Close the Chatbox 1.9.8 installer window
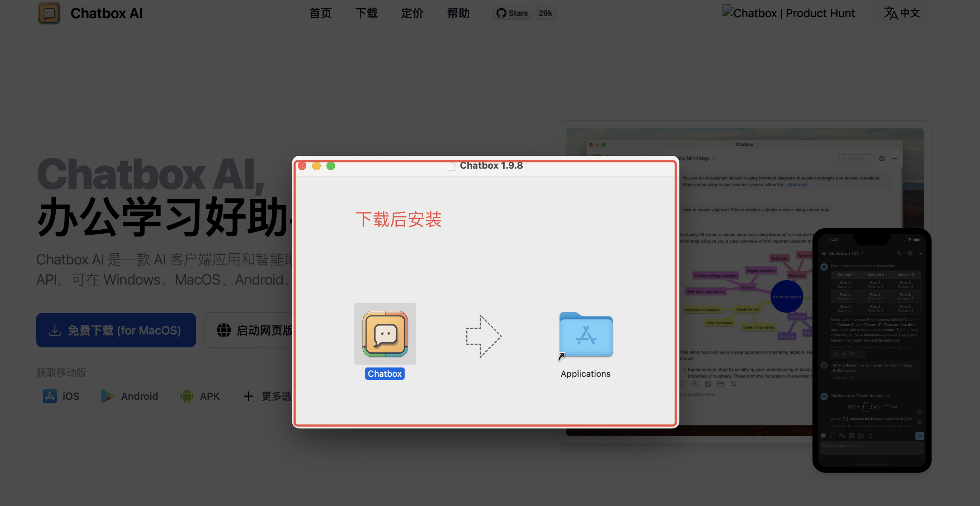The height and width of the screenshot is (506, 980). (302, 166)
